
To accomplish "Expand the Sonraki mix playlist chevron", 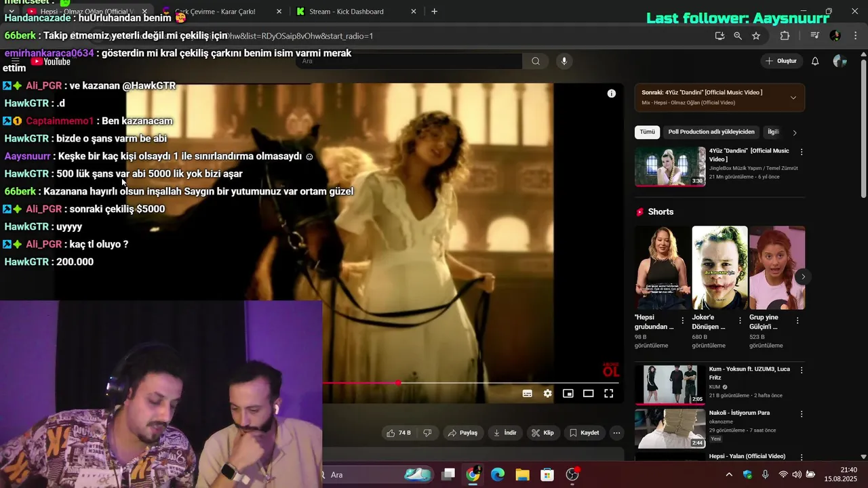I will click(x=793, y=98).
